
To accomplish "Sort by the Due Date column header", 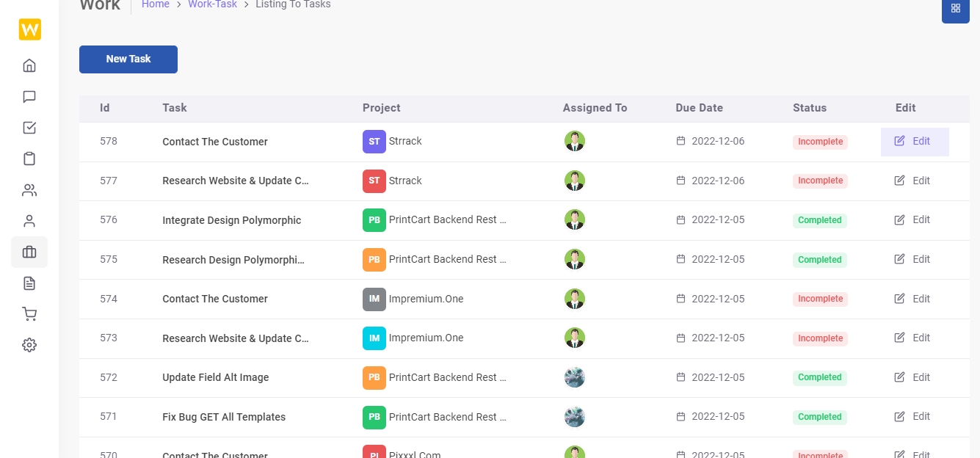I will (700, 108).
